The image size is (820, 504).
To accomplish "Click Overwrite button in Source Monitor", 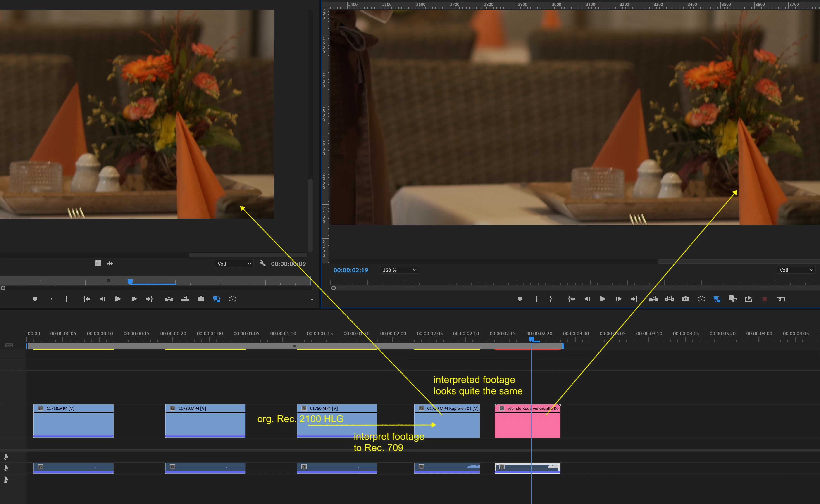I will [185, 299].
